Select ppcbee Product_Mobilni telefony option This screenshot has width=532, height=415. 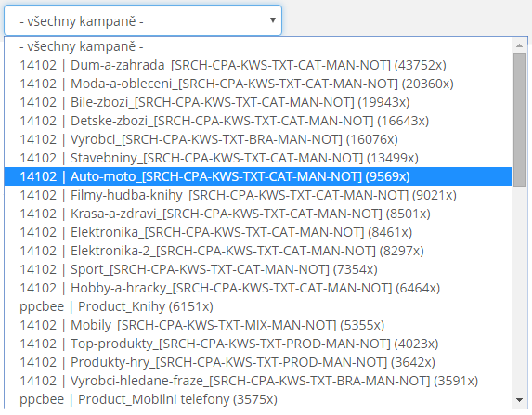pos(258,399)
